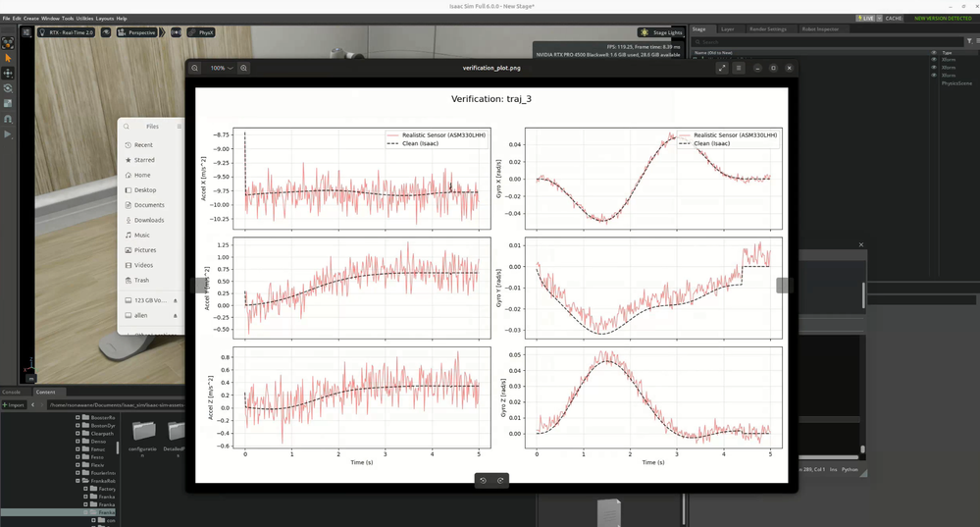The height and width of the screenshot is (527, 980).
Task: Click the CACHE indicator
Action: 894,19
